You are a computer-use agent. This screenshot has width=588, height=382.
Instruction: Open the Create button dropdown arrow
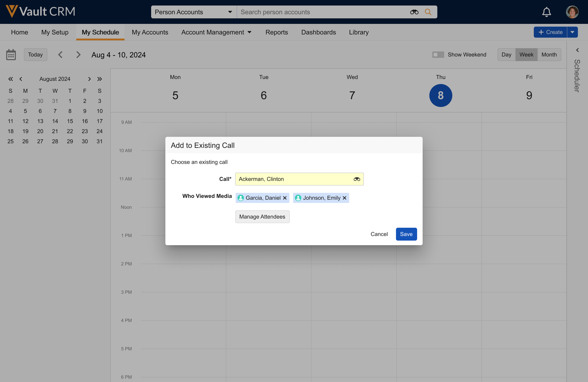(x=572, y=32)
